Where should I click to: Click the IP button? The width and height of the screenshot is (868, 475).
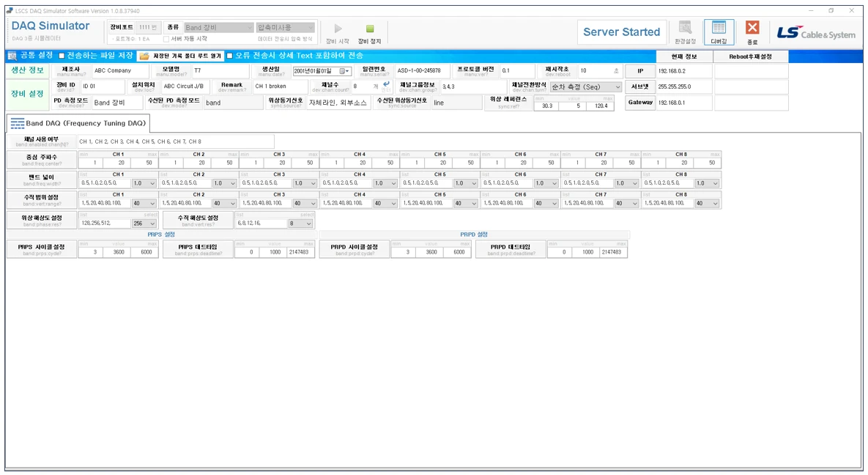[640, 71]
